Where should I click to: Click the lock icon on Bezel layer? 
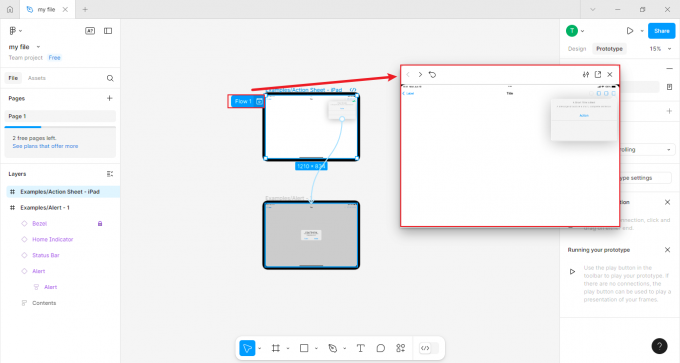(x=100, y=223)
